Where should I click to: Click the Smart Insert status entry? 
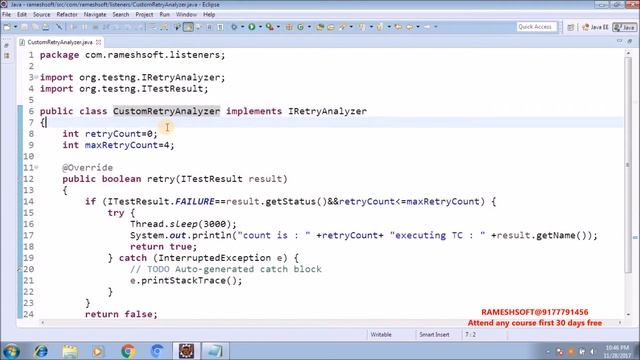click(x=434, y=334)
